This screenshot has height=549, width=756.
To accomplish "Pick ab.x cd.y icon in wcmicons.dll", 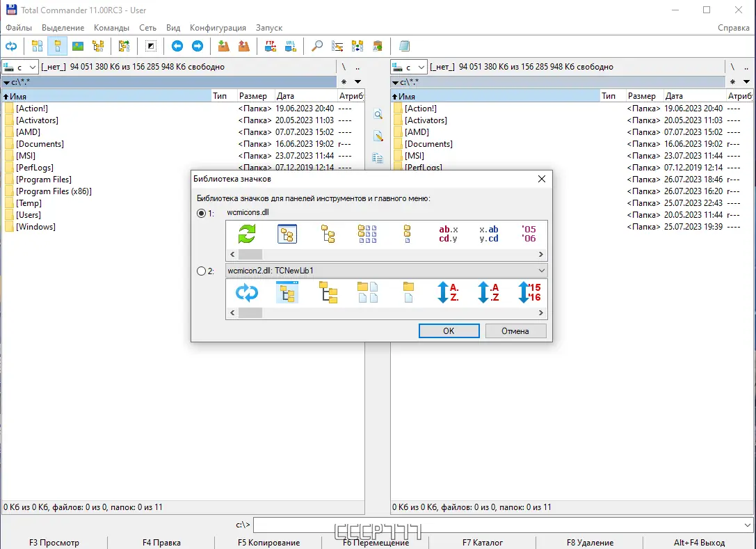I will (x=449, y=234).
